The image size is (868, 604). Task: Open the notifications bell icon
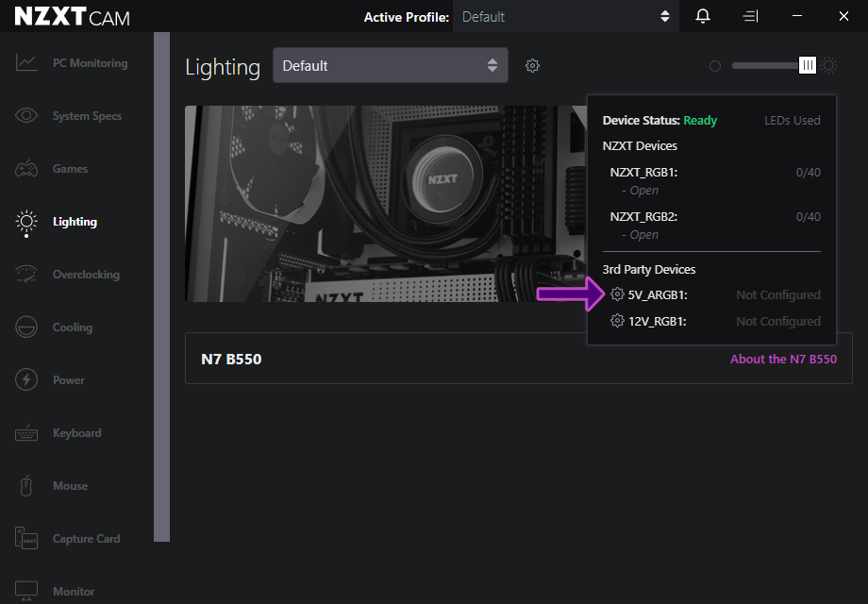[703, 16]
